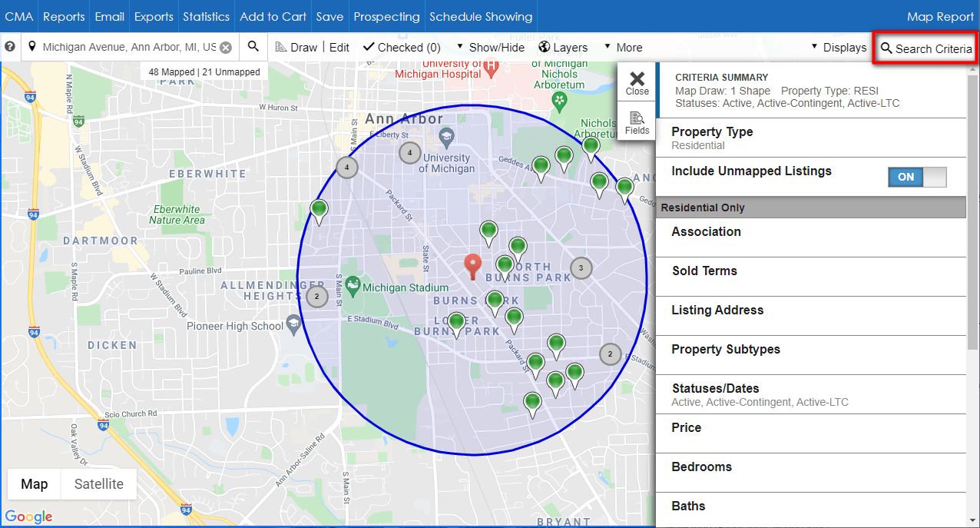Click Schedule Showing

(481, 16)
